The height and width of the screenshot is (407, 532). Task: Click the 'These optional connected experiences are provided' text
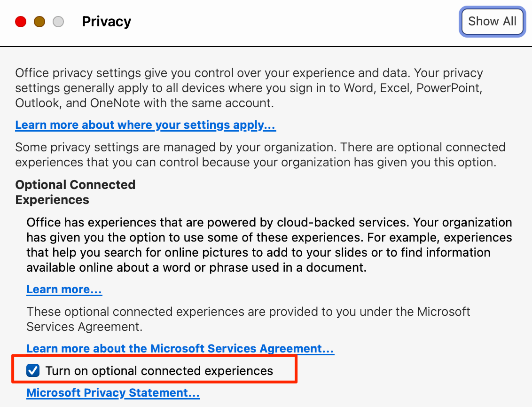[248, 319]
